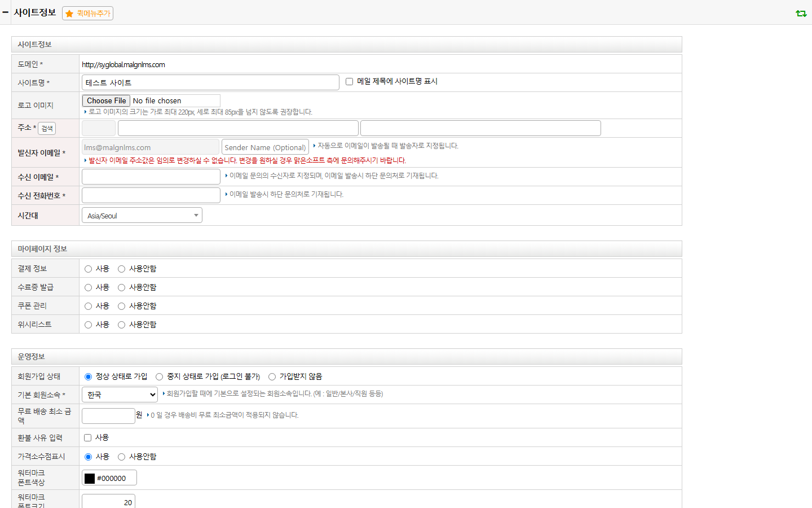Screen dimensions: 812x508
Task: Click the 사이트명 text field
Action: pos(210,82)
